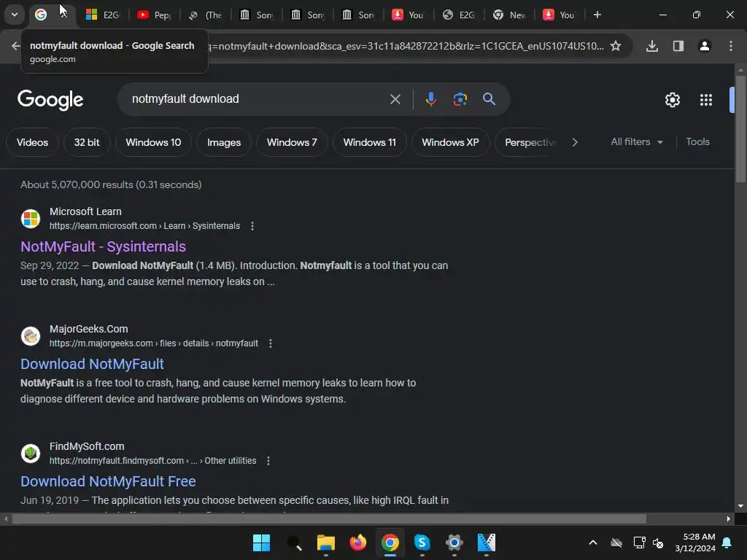The height and width of the screenshot is (560, 747).
Task: Select the '32 bit' filter chip
Action: pos(87,142)
